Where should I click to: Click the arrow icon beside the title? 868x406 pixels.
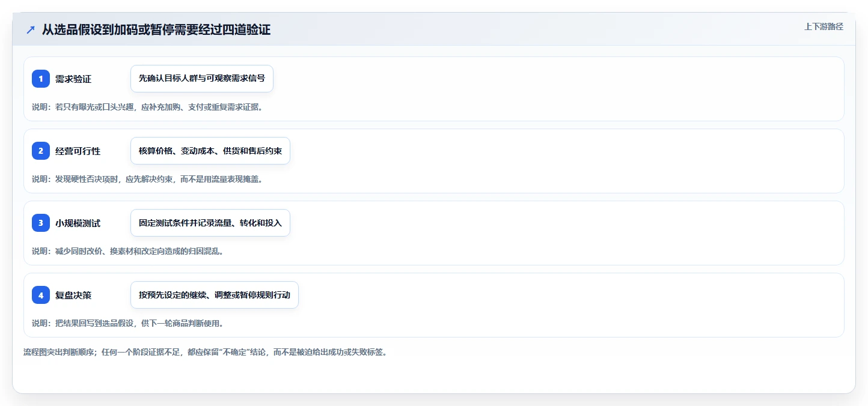tap(31, 29)
